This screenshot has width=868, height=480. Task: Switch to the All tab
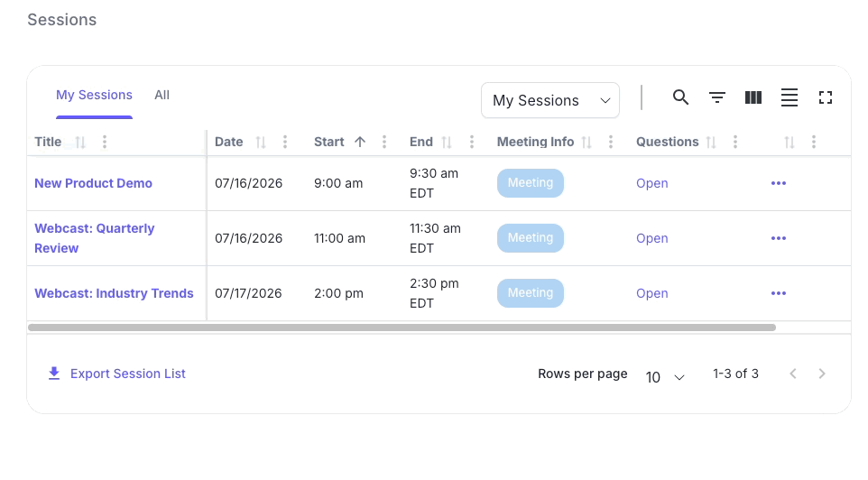point(162,95)
